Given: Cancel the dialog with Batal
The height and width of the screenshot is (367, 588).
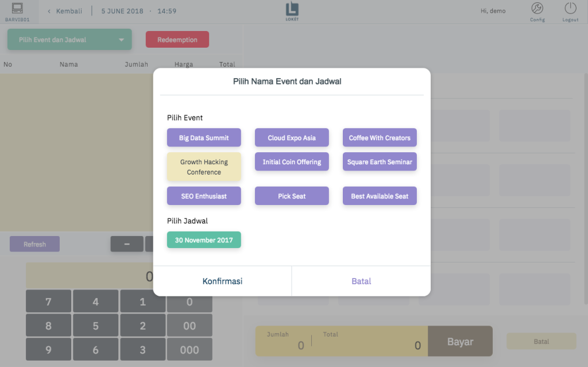Looking at the screenshot, I should (x=361, y=281).
